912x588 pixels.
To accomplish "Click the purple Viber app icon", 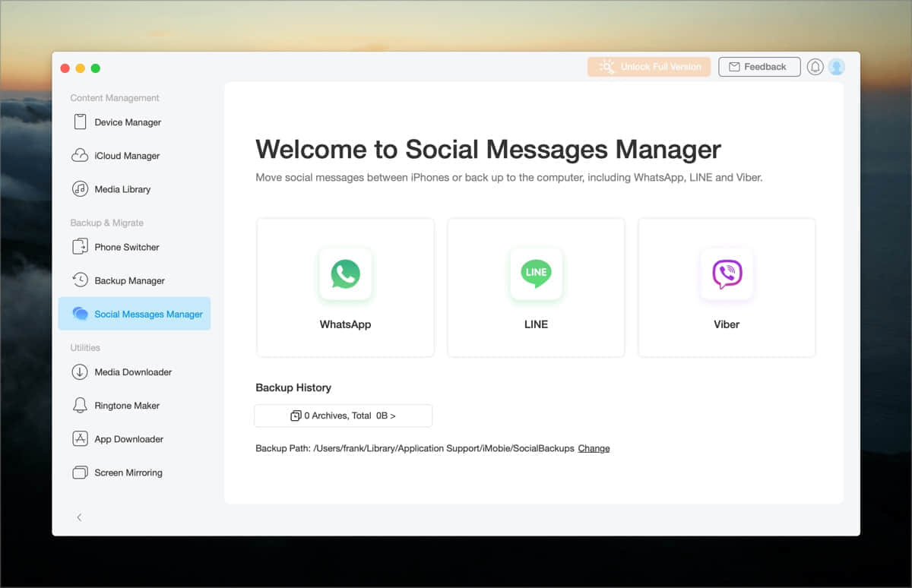I will tap(727, 273).
